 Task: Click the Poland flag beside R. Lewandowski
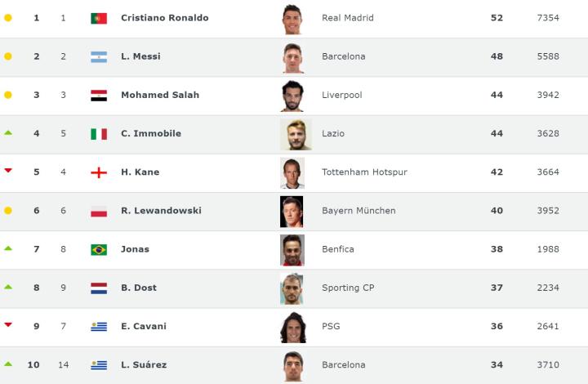tap(99, 211)
